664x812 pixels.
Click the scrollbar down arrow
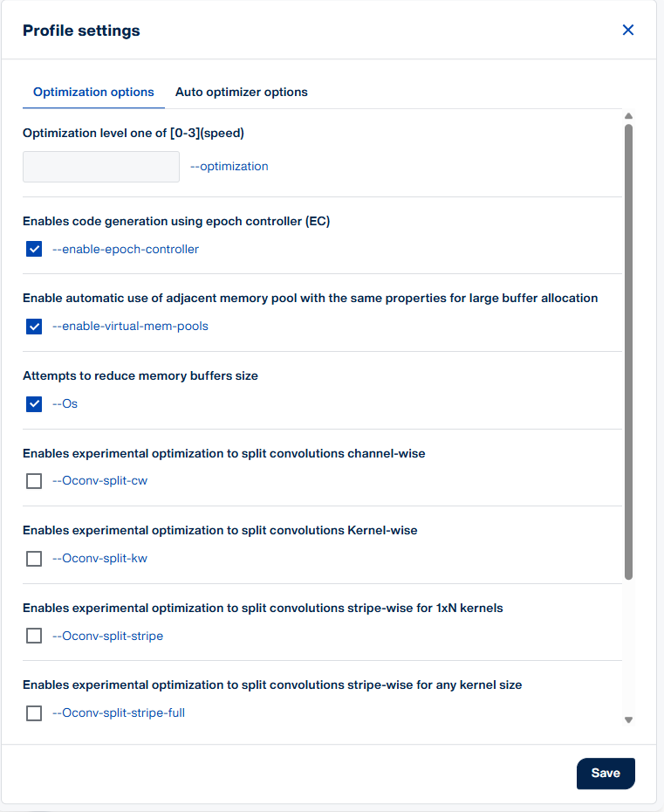click(628, 719)
